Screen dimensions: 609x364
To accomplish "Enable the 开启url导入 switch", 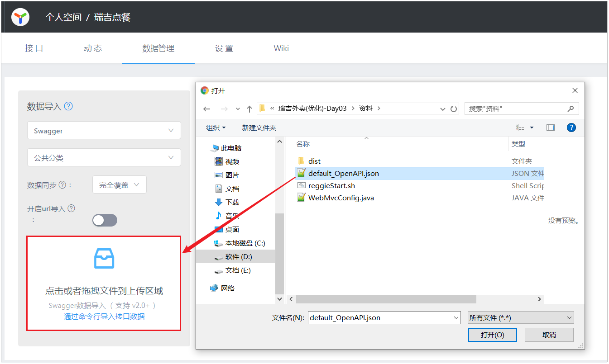I will click(105, 220).
